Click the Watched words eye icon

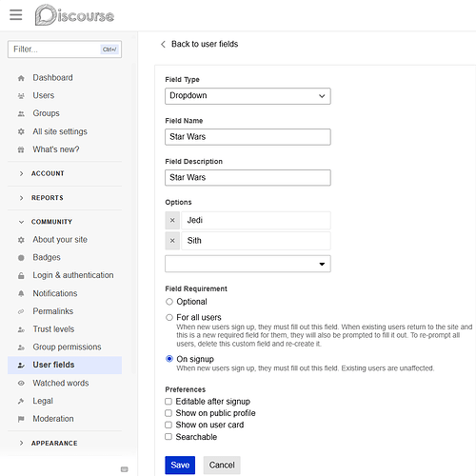[x=21, y=384]
